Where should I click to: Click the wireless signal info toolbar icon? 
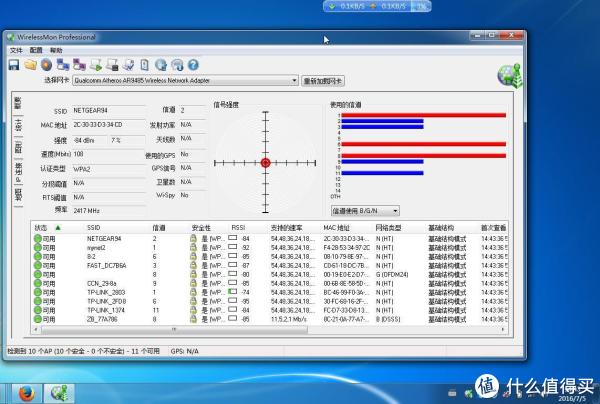(x=177, y=65)
